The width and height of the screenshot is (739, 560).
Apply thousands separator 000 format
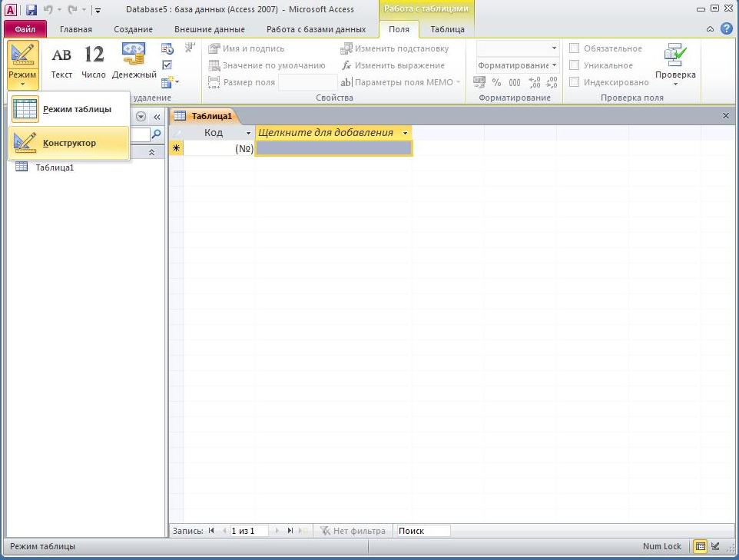(515, 82)
